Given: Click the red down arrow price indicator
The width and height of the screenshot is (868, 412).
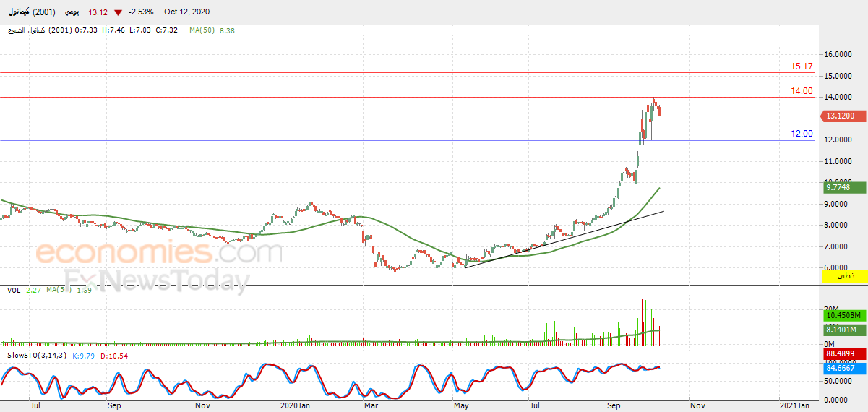Looking at the screenshot, I should (117, 12).
